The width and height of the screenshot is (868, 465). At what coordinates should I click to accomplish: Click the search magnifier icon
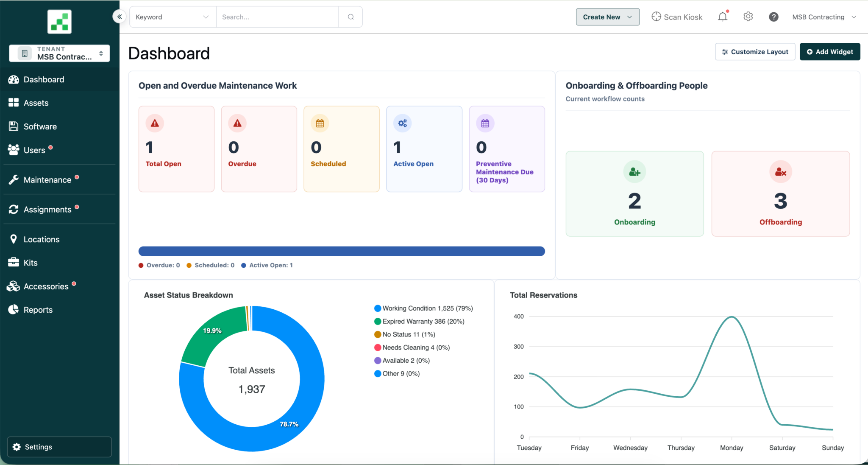pyautogui.click(x=351, y=17)
